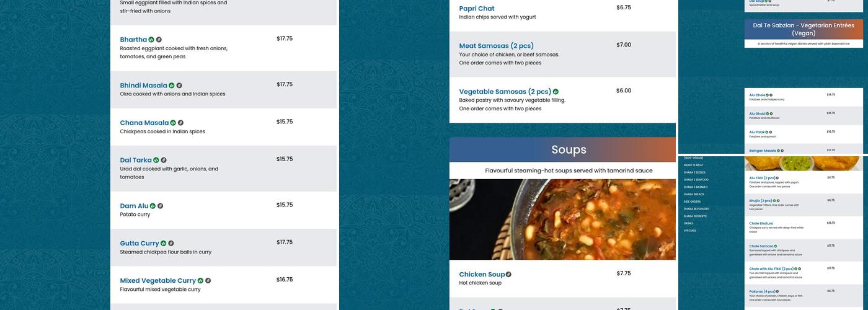Image resolution: width=868 pixels, height=310 pixels.
Task: Select the Meat Samosas (2 pcs) title
Action: click(496, 46)
